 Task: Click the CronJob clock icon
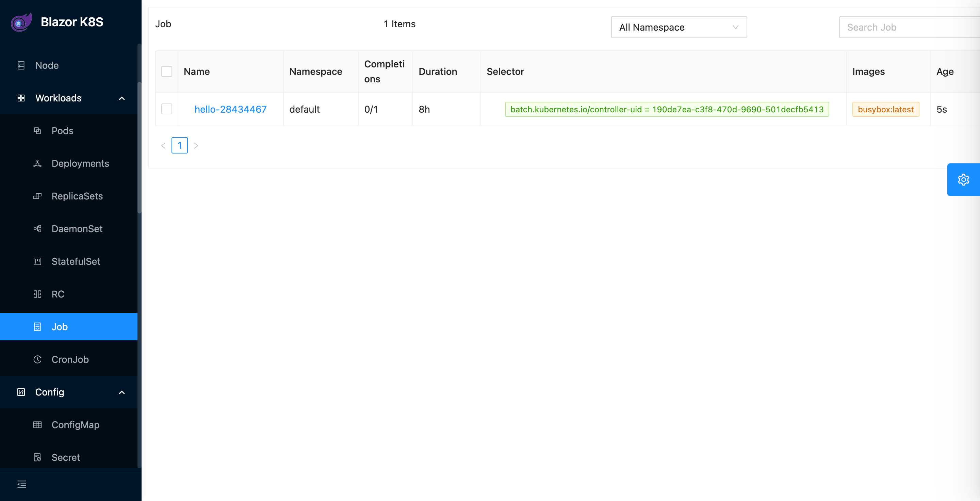click(x=37, y=359)
